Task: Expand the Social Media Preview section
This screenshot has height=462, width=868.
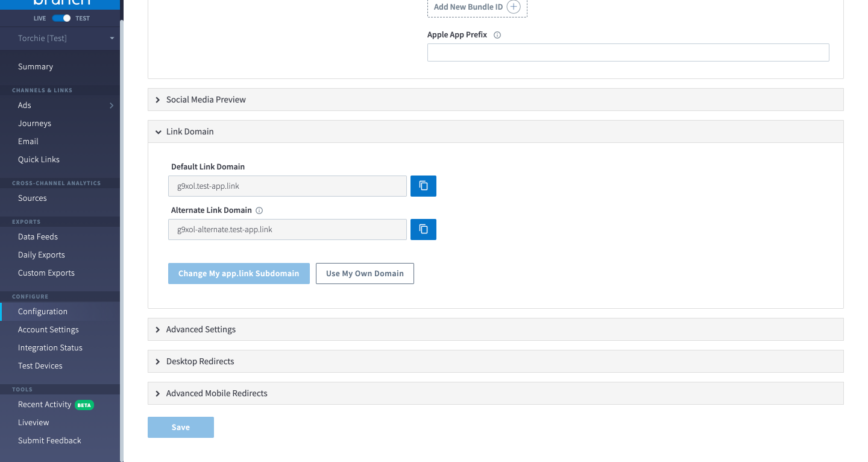Action: tap(206, 100)
